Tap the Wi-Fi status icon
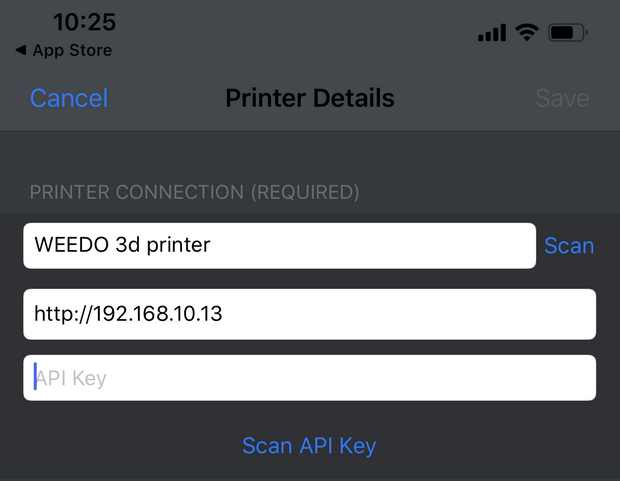 [527, 32]
